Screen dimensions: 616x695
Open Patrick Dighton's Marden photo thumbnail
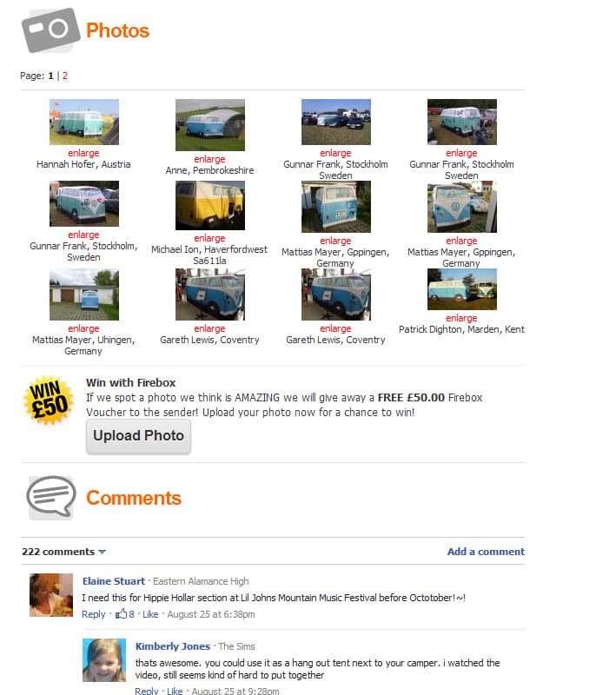pos(461,289)
